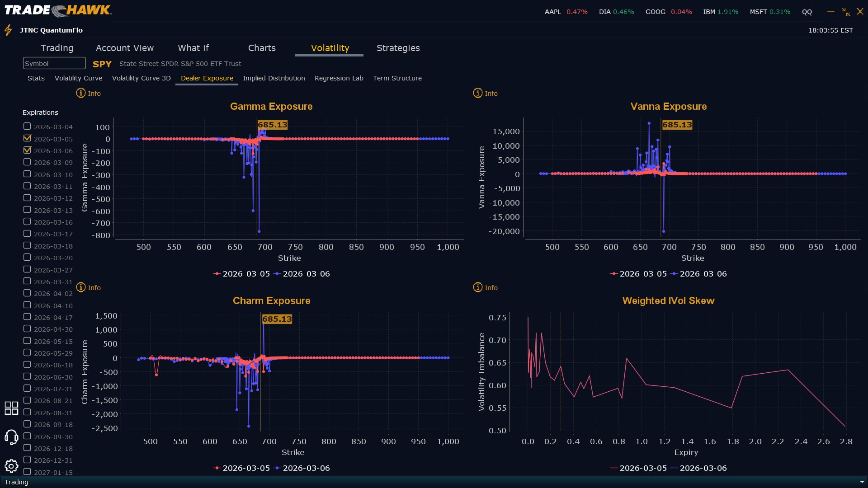Image resolution: width=868 pixels, height=488 pixels.
Task: Open Info icon above Weighted IVol Skew
Action: pos(478,287)
